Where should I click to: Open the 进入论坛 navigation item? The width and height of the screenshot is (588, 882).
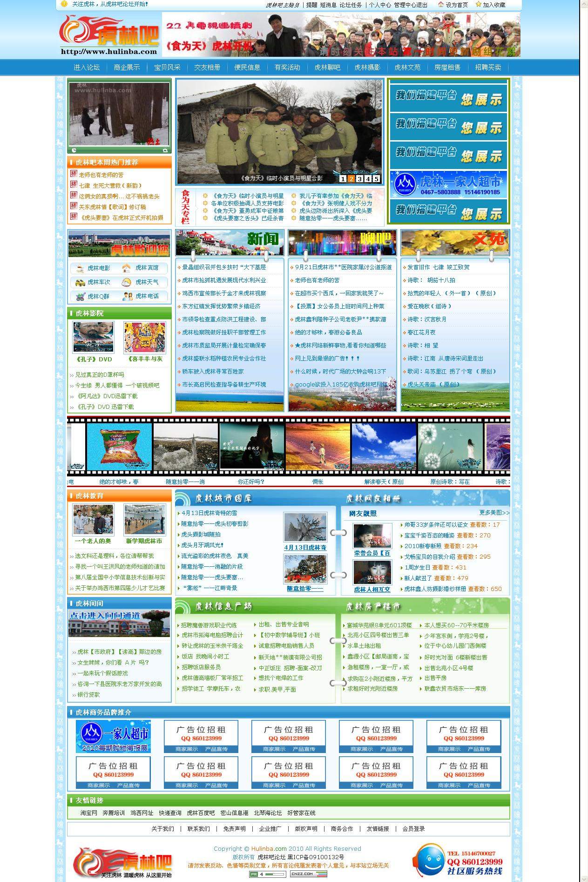(87, 68)
